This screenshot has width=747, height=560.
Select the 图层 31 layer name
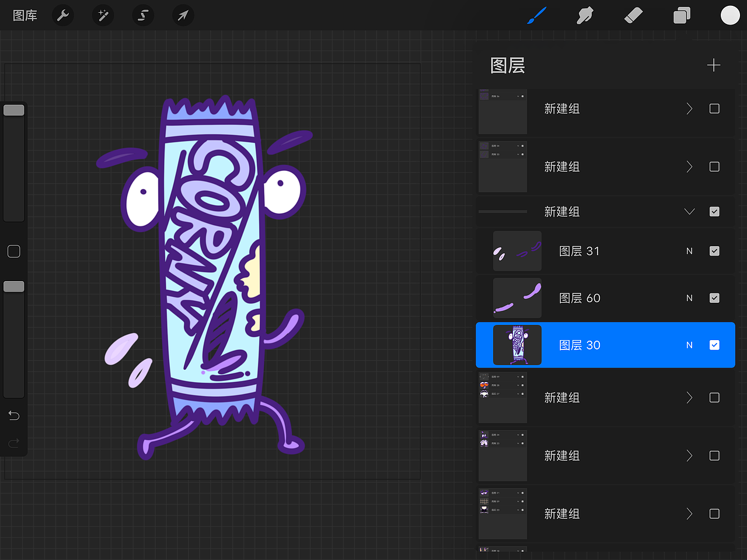tap(579, 251)
